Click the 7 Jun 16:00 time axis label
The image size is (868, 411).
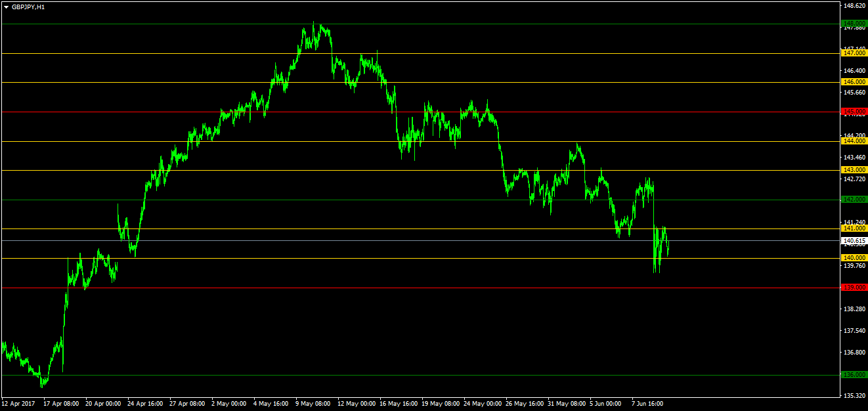pos(648,404)
